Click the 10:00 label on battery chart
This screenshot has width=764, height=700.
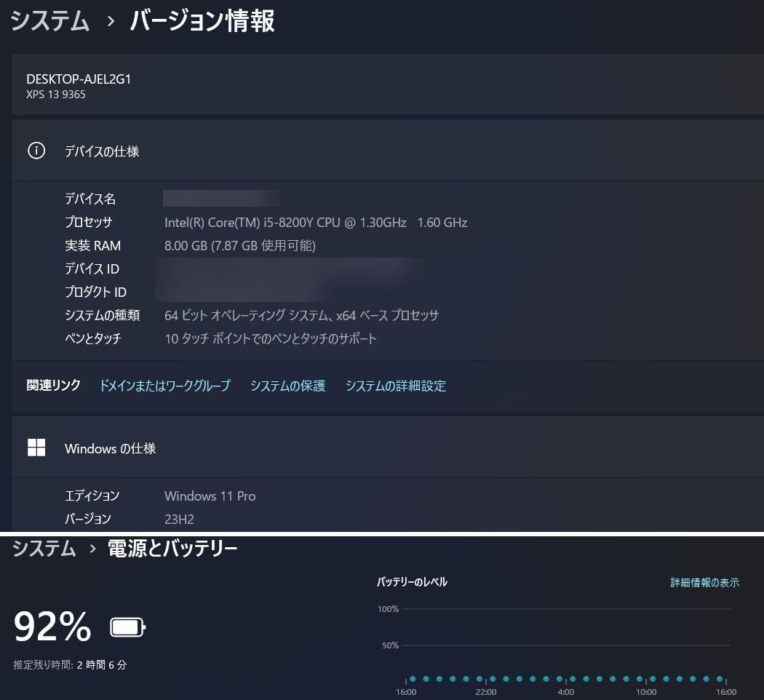(646, 692)
